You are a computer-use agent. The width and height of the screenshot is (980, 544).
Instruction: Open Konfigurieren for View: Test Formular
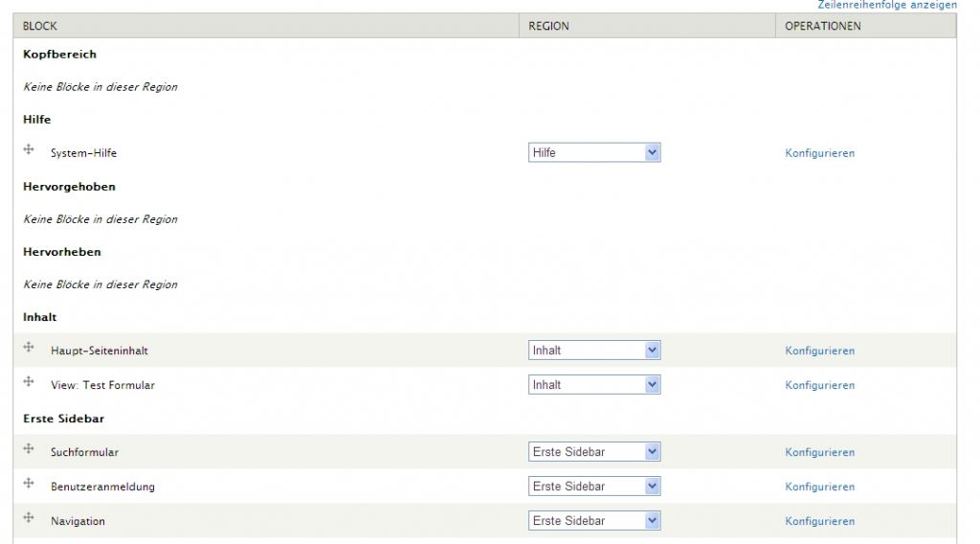coord(819,385)
